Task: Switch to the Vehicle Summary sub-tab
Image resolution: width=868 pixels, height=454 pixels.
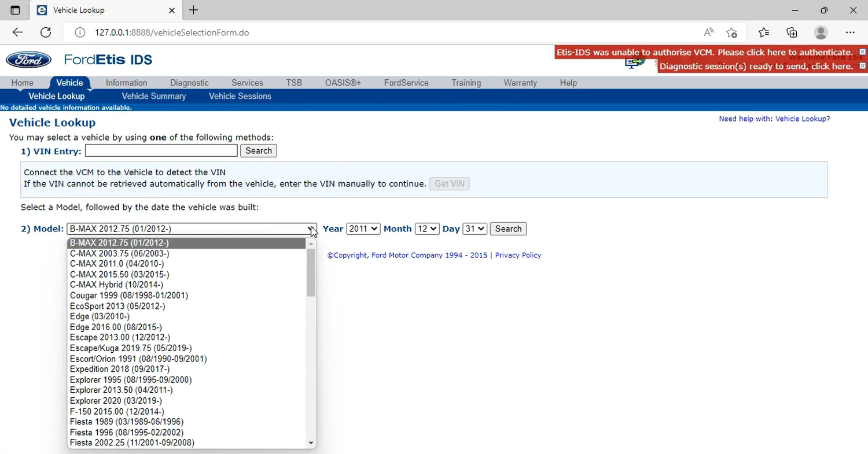Action: point(153,96)
